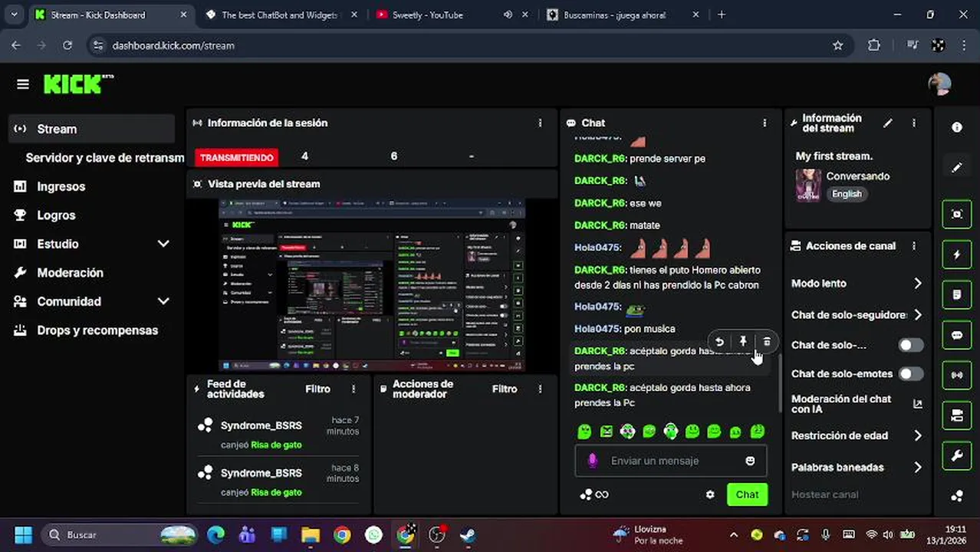Select the first green emote in quick bar
Image resolution: width=980 pixels, height=552 pixels.
(x=584, y=432)
